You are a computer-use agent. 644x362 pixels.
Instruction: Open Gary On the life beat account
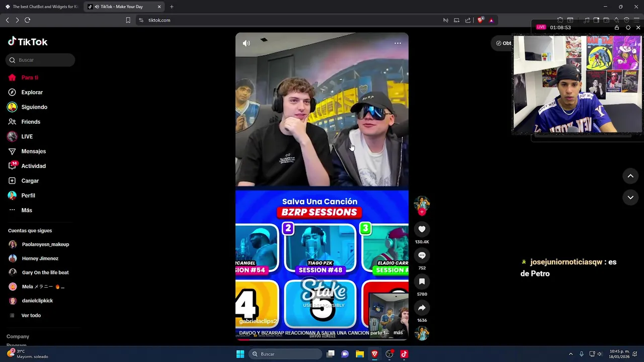point(39,273)
